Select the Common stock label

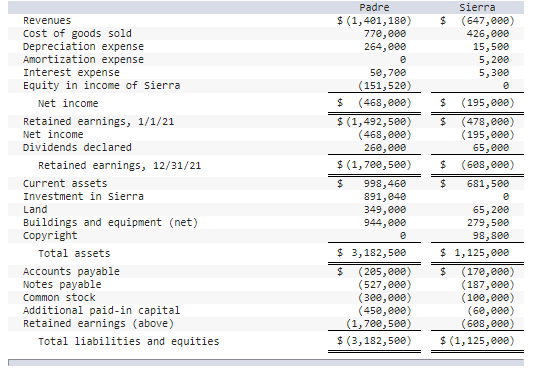(x=59, y=297)
